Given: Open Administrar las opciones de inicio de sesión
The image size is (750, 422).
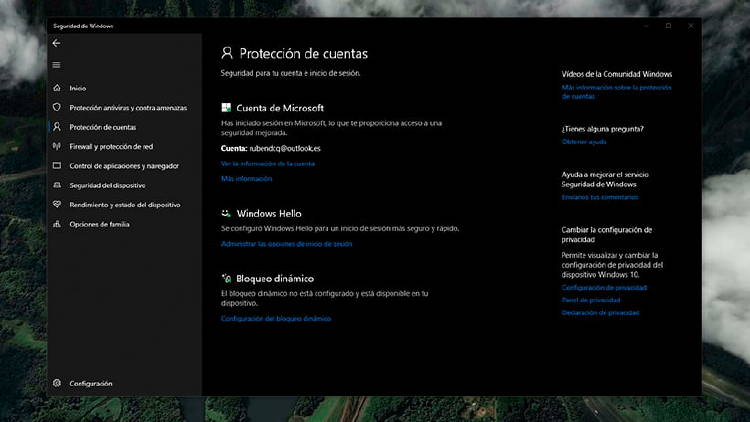Looking at the screenshot, I should (287, 244).
